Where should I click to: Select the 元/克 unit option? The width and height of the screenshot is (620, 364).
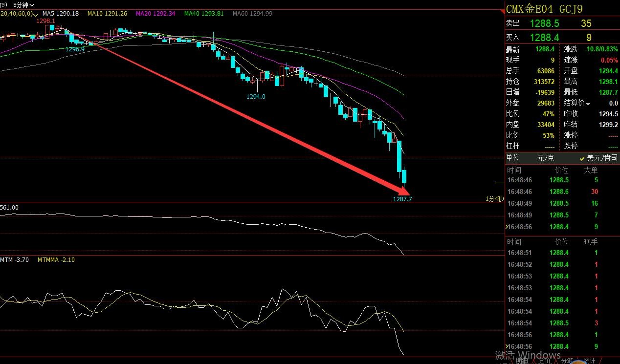[x=546, y=158]
